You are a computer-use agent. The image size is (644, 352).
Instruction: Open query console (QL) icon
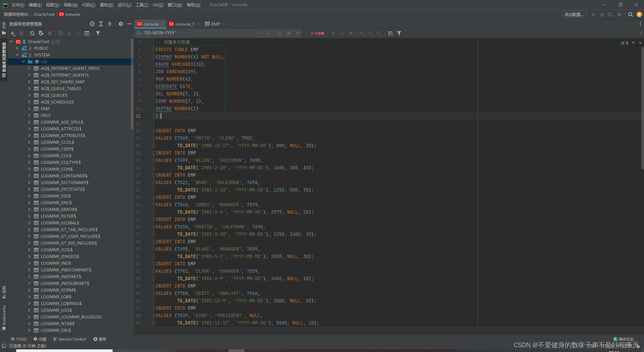[x=87, y=33]
